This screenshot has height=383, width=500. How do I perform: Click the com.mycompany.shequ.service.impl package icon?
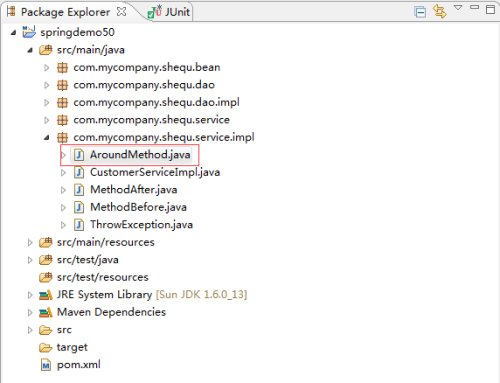click(x=62, y=137)
